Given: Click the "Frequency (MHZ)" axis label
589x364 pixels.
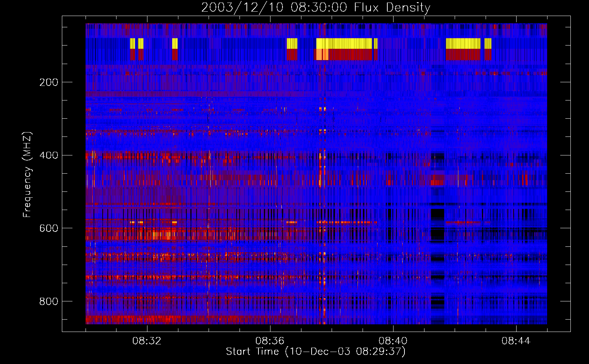Looking at the screenshot, I should pyautogui.click(x=27, y=174).
